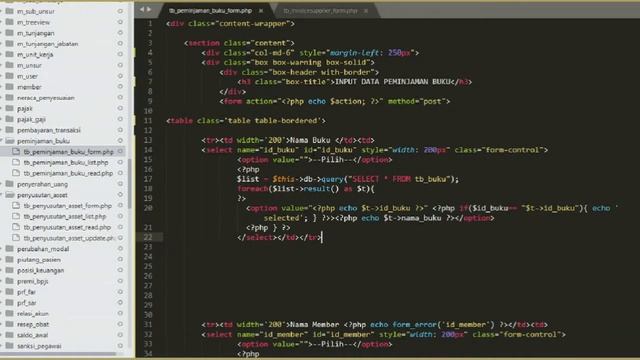
Task: Expand the m_unit_kerja folder arrow
Action: coord(2,54)
